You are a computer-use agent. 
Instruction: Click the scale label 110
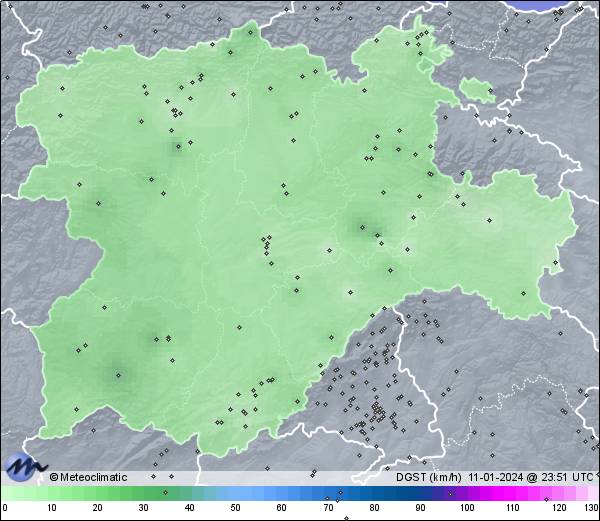click(x=513, y=508)
